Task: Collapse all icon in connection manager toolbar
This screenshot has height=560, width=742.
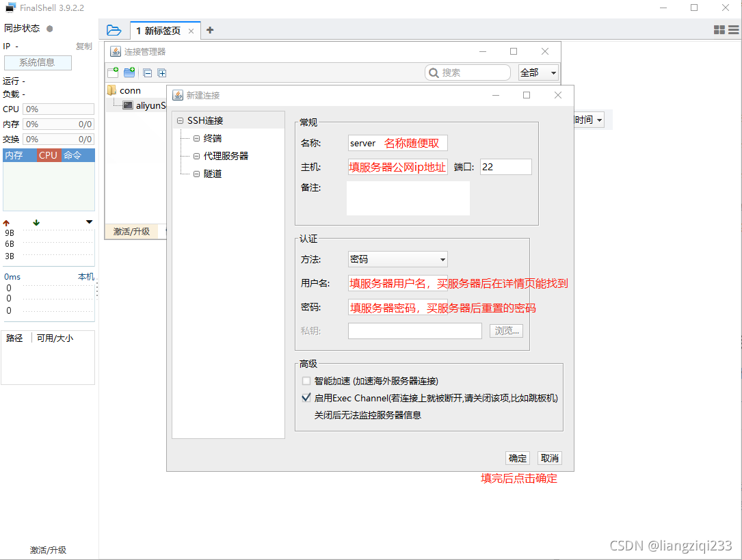Action: [148, 73]
